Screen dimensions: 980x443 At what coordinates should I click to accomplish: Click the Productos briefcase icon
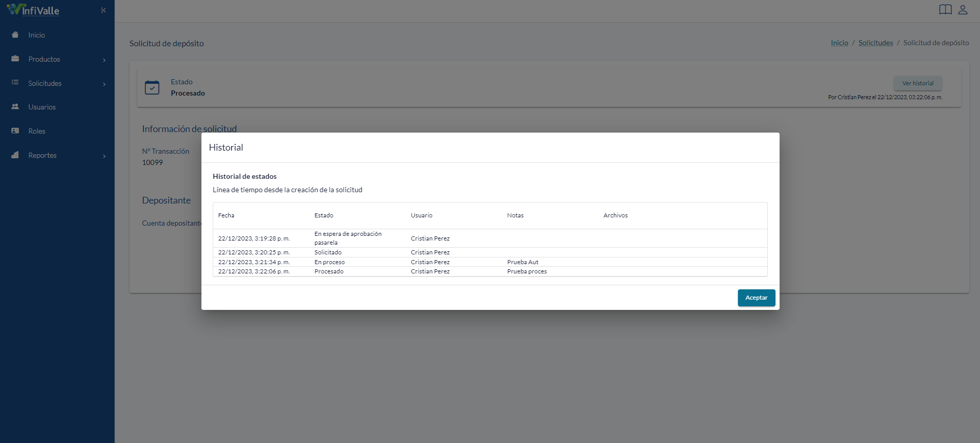pyautogui.click(x=15, y=59)
